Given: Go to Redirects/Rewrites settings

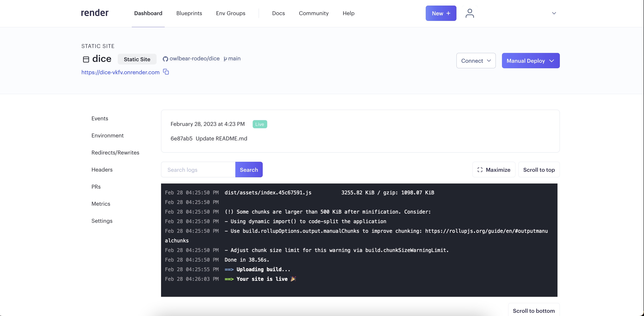Looking at the screenshot, I should click(x=115, y=152).
